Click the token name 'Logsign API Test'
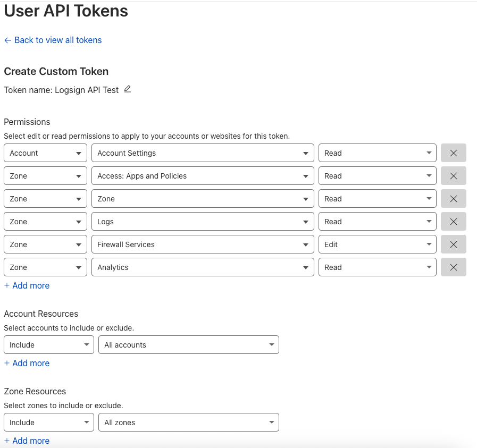Screen dimensions: 477x448 pyautogui.click(x=87, y=90)
